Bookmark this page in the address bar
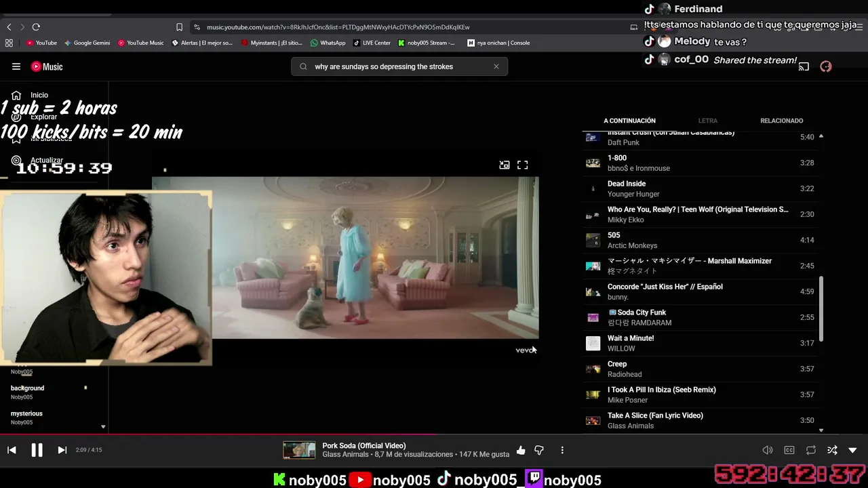The height and width of the screenshot is (488, 868). pyautogui.click(x=179, y=27)
